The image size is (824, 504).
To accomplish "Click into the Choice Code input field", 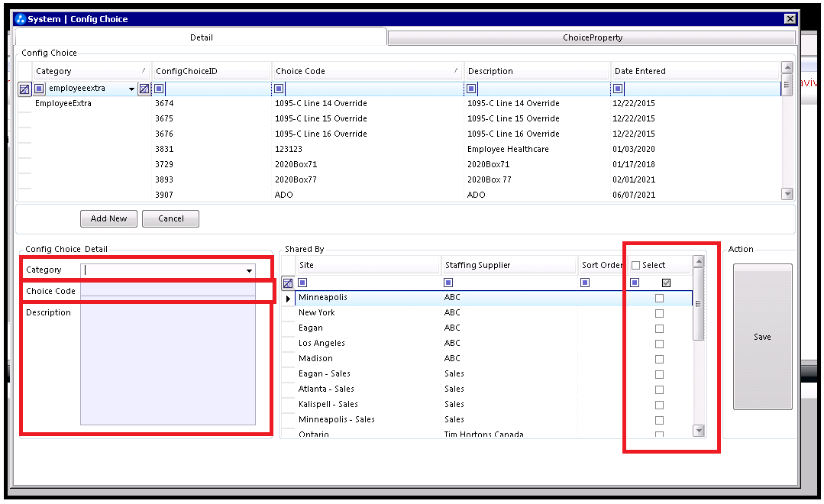I will 168,291.
